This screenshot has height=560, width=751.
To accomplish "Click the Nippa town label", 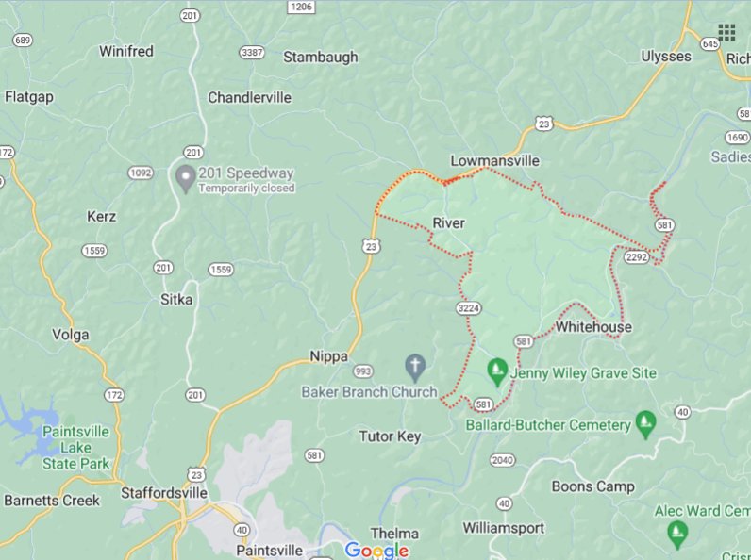I will point(329,356).
